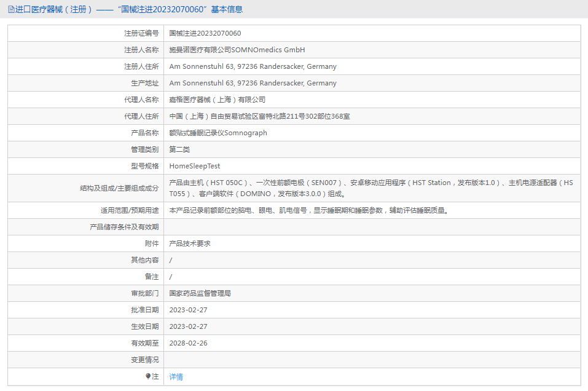Click the 变更情况 label
The width and height of the screenshot is (588, 391).
tap(145, 360)
